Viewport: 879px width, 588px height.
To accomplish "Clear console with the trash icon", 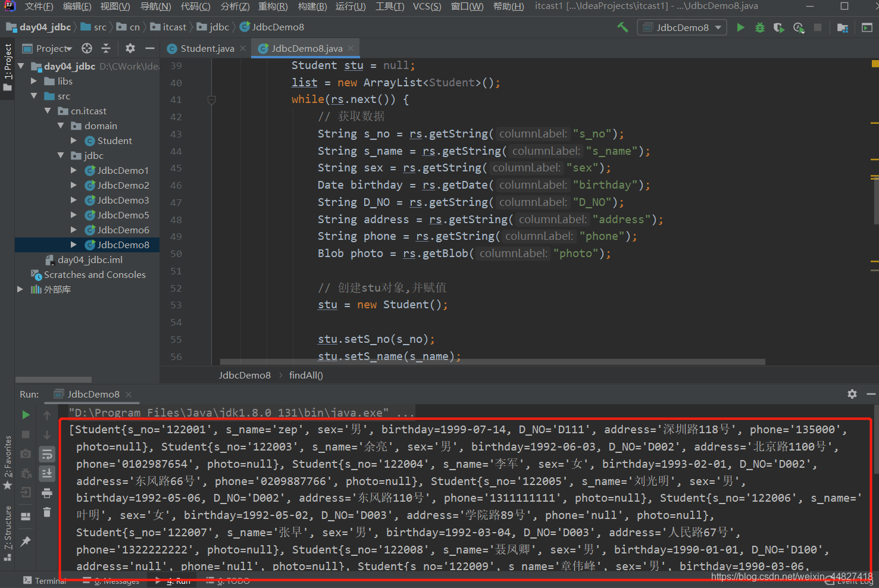I will (47, 512).
